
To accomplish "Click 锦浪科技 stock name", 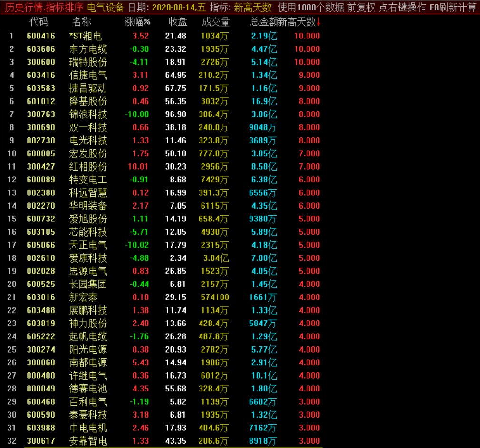I will 88,114.
